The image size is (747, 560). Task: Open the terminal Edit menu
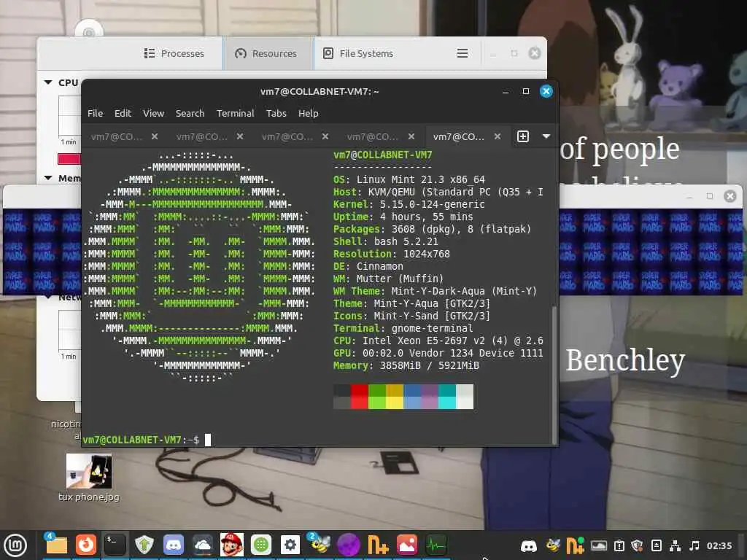tap(123, 113)
